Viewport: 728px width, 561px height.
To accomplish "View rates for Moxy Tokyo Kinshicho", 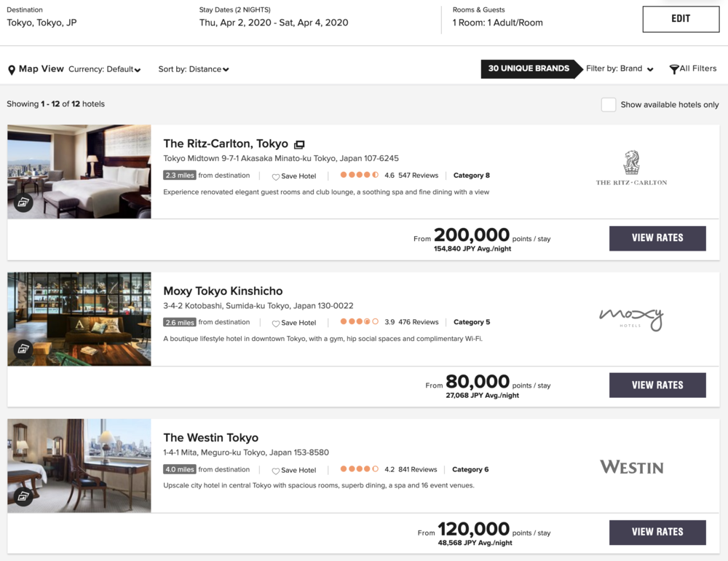I will tap(657, 385).
